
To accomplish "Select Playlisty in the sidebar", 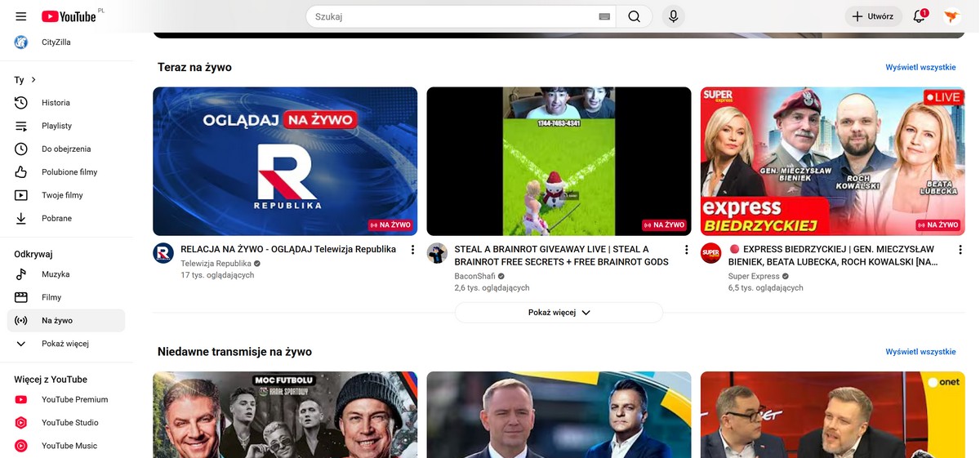I will 66,126.
